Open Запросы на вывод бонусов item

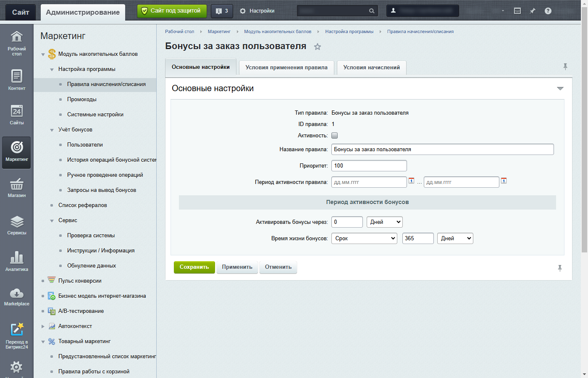pyautogui.click(x=102, y=190)
